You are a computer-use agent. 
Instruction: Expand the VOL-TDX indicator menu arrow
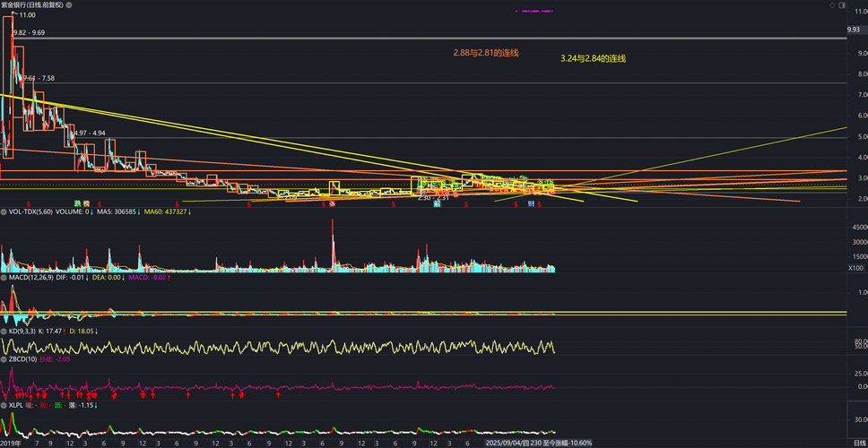[4, 211]
